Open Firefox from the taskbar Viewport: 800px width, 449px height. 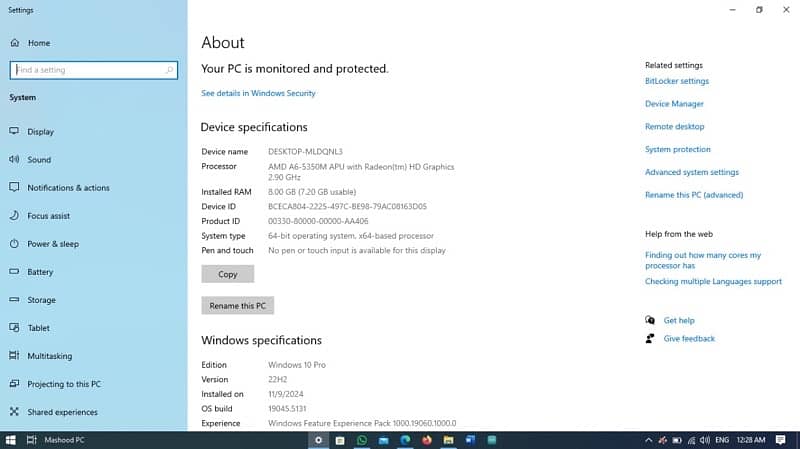point(428,440)
